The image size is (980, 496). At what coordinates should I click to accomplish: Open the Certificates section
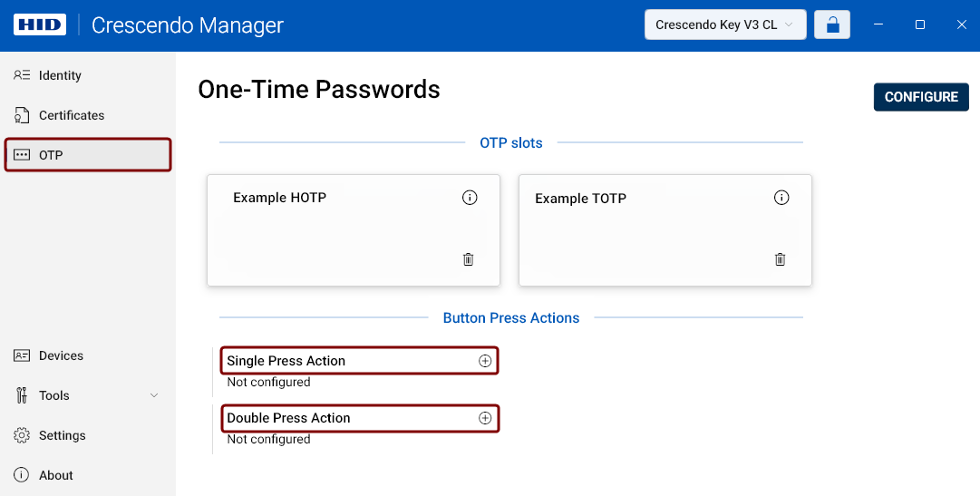click(88, 115)
